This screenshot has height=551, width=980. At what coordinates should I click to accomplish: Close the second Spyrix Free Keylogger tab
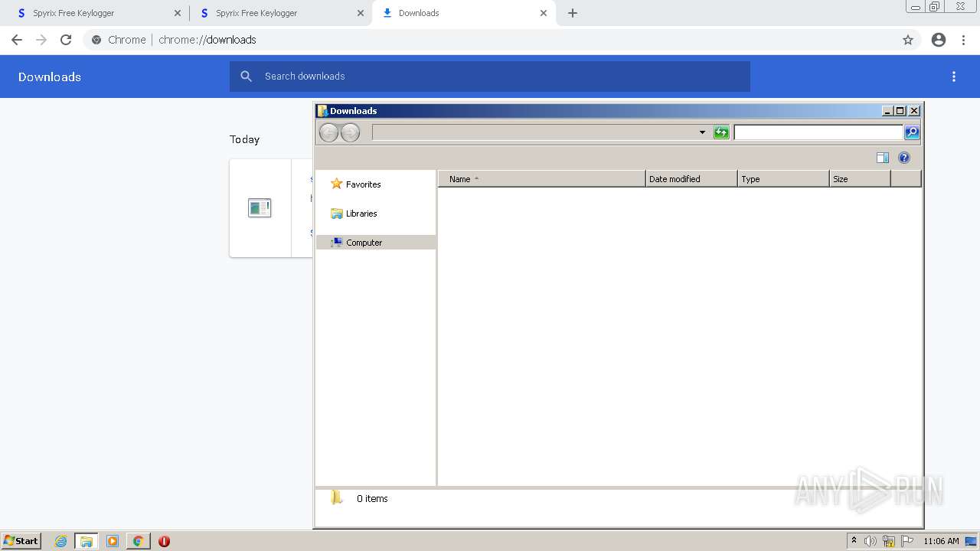click(360, 13)
